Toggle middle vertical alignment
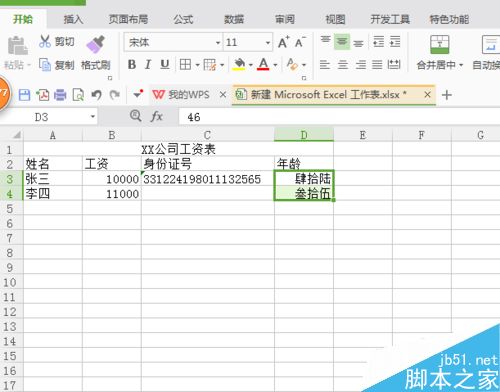Viewport: 500px width, 392px height. [x=342, y=42]
